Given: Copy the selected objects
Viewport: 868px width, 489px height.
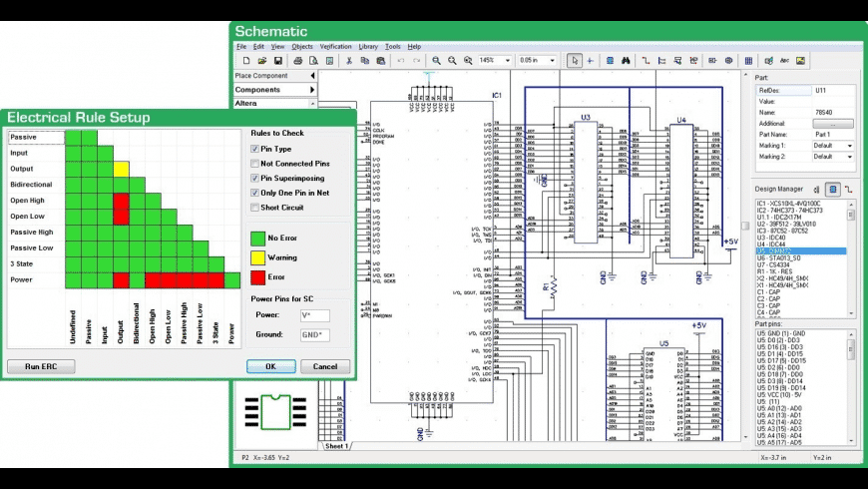Looking at the screenshot, I should tap(365, 60).
